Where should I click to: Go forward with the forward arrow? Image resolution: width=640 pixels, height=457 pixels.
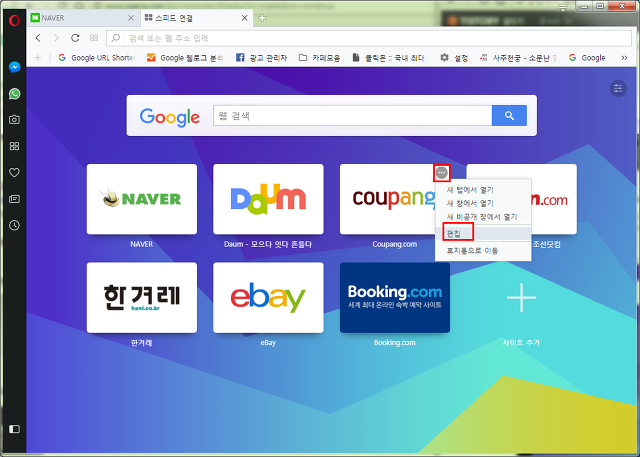(56, 38)
